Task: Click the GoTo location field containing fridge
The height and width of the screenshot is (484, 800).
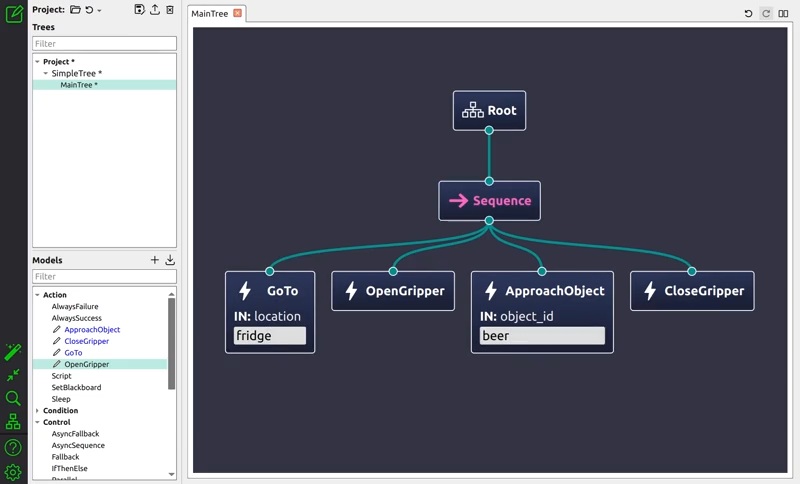Action: point(270,336)
